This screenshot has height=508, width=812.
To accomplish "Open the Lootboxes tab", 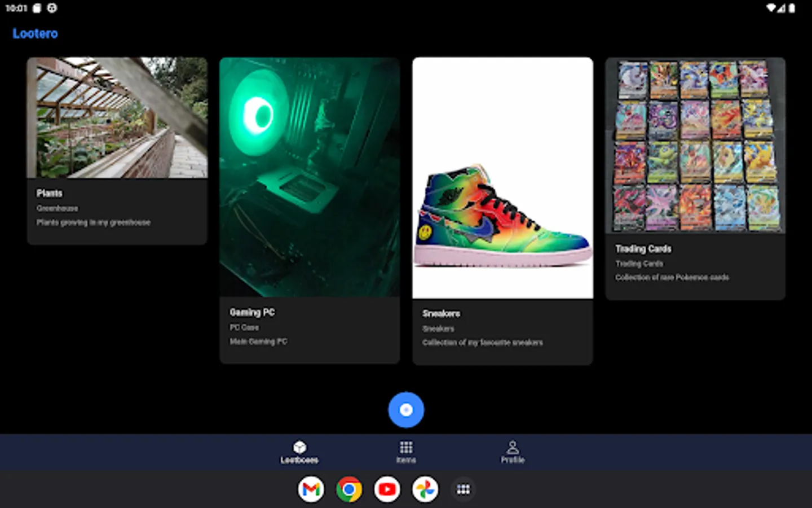I will pyautogui.click(x=299, y=452).
